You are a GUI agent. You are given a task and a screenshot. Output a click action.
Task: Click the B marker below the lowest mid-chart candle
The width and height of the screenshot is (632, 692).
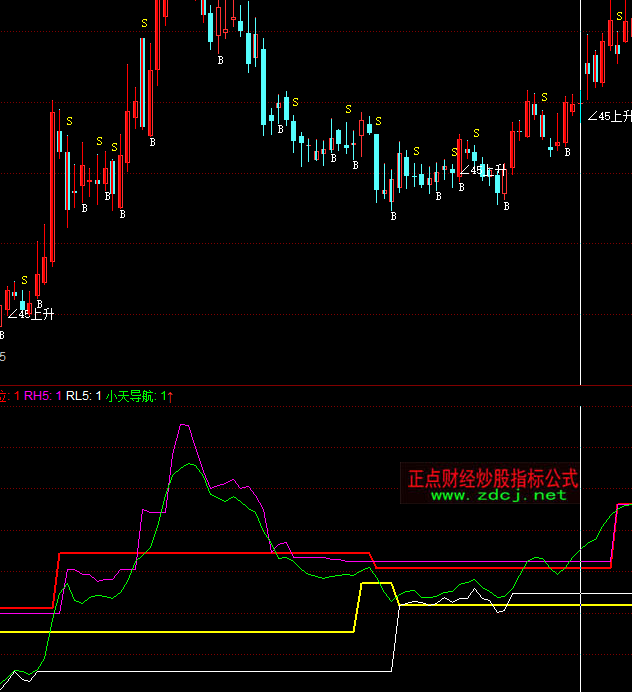point(393,215)
